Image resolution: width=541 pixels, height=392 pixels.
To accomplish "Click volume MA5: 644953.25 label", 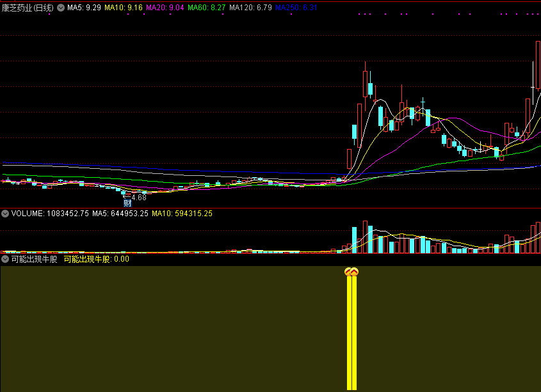I will (120, 214).
